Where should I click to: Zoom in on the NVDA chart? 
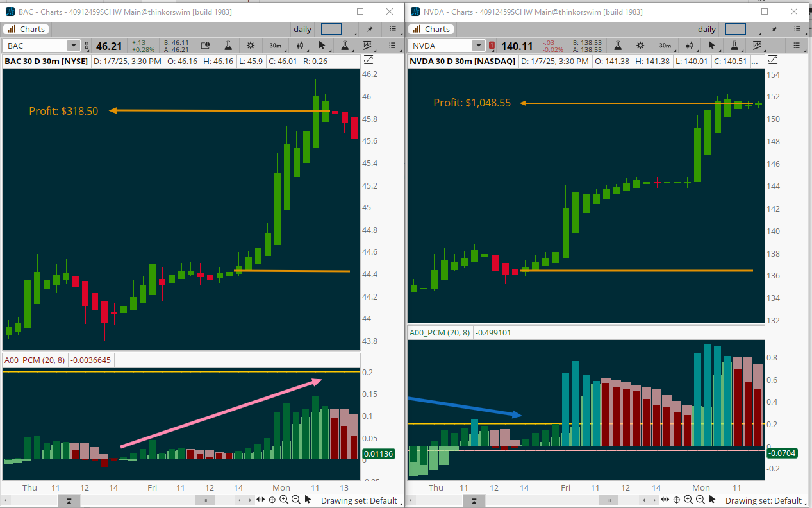tap(688, 500)
